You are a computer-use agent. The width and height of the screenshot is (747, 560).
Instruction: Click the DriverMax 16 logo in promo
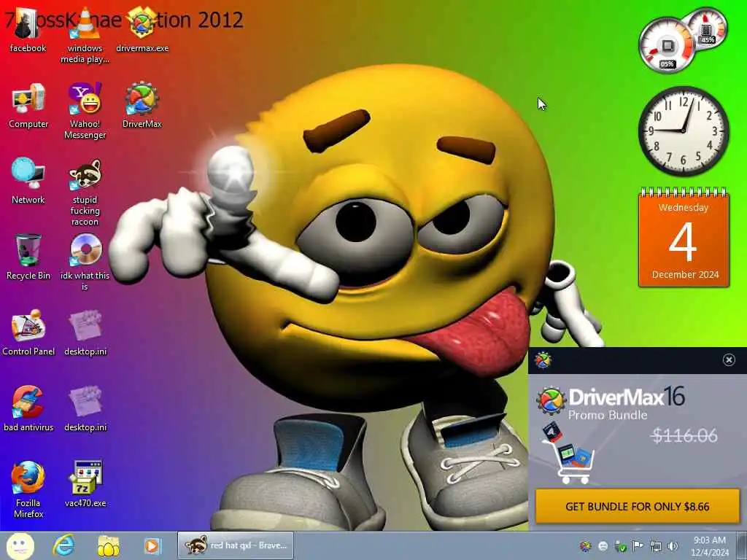click(x=611, y=398)
